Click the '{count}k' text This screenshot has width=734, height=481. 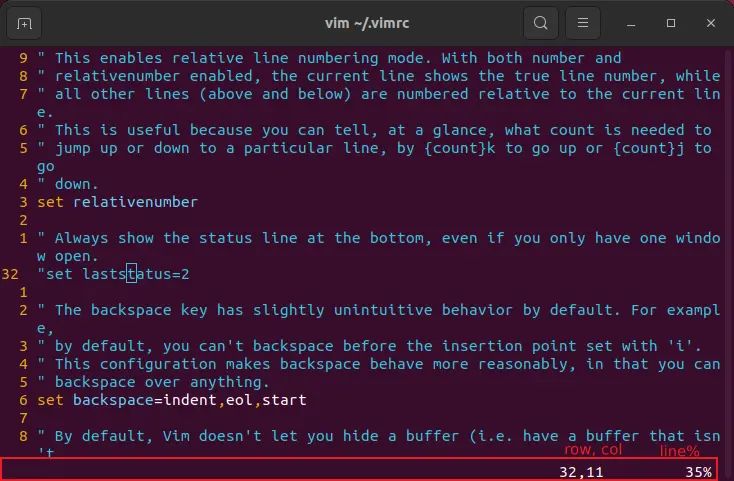460,148
